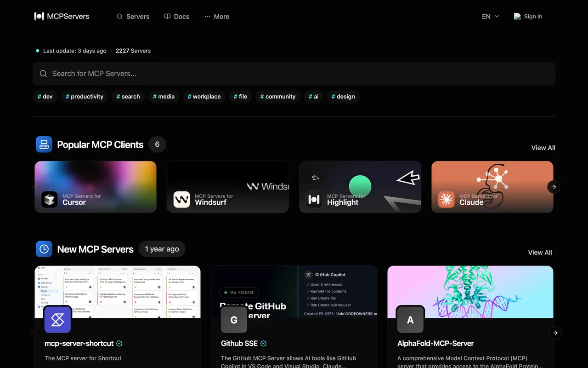Click verified badge beside mcp-server-shortcut
The image size is (588, 368).
119,343
